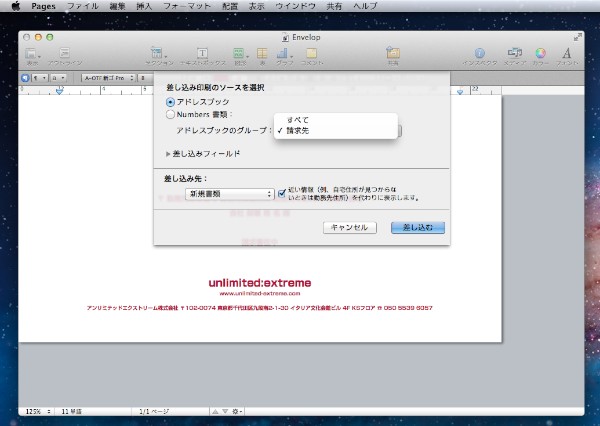The width and height of the screenshot is (600, 426).
Task: Open the character style dropdown in the format bar
Action: (x=58, y=78)
